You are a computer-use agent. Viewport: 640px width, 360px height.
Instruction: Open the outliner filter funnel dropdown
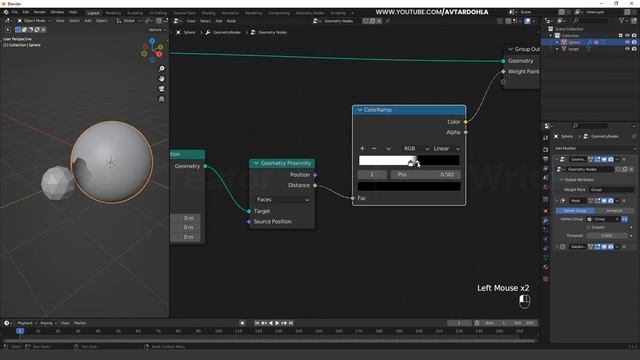(x=624, y=20)
